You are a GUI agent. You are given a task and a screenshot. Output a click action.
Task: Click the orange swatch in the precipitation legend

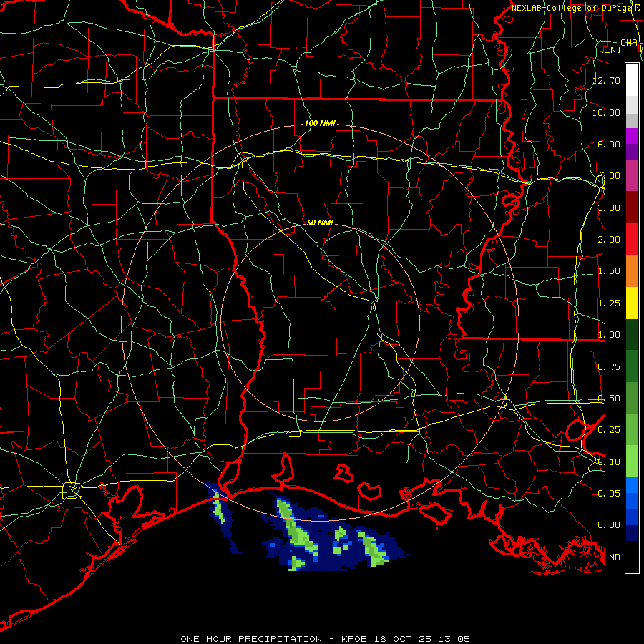tap(632, 270)
